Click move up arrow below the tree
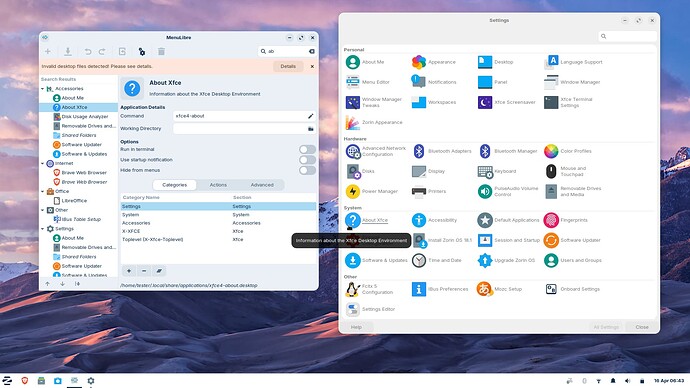The width and height of the screenshot is (690, 388). (48, 284)
